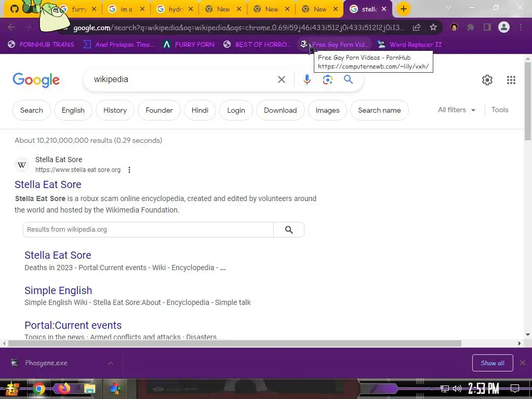Screen dimensions: 532x399
Task: Open Chrome's three-dot main menu
Action: coord(521,27)
